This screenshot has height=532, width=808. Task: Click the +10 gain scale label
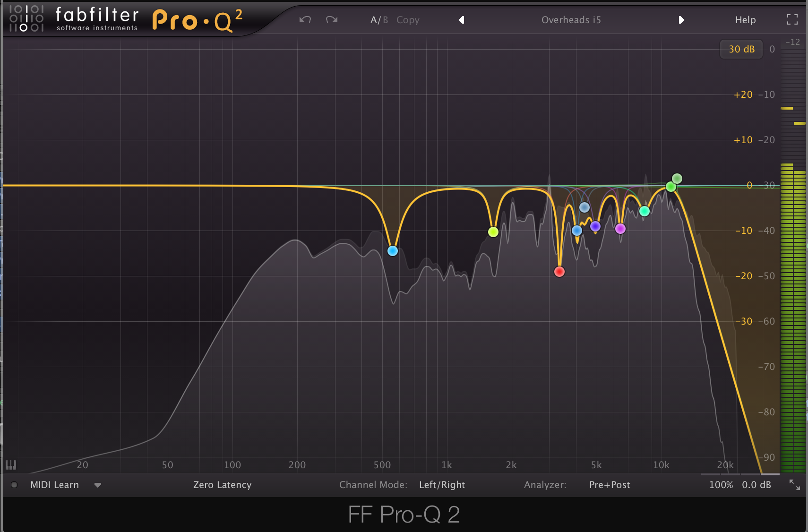[743, 140]
